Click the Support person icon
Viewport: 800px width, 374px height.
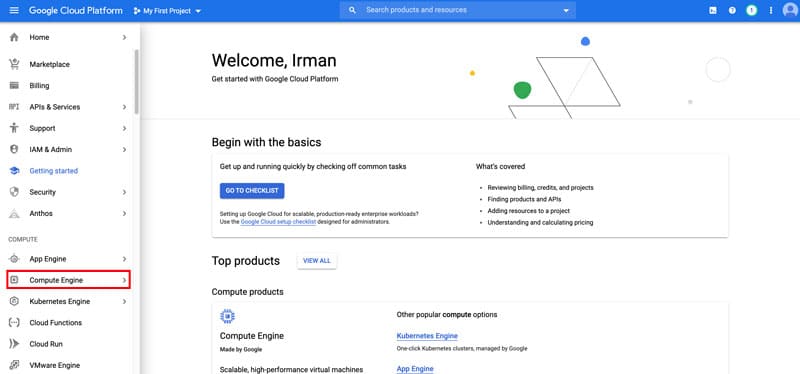14,128
